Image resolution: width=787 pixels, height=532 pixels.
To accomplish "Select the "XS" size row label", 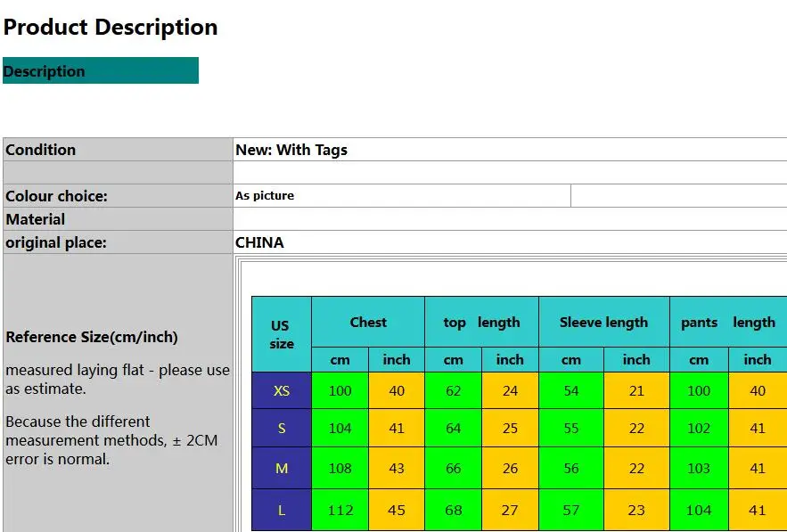I will click(282, 390).
